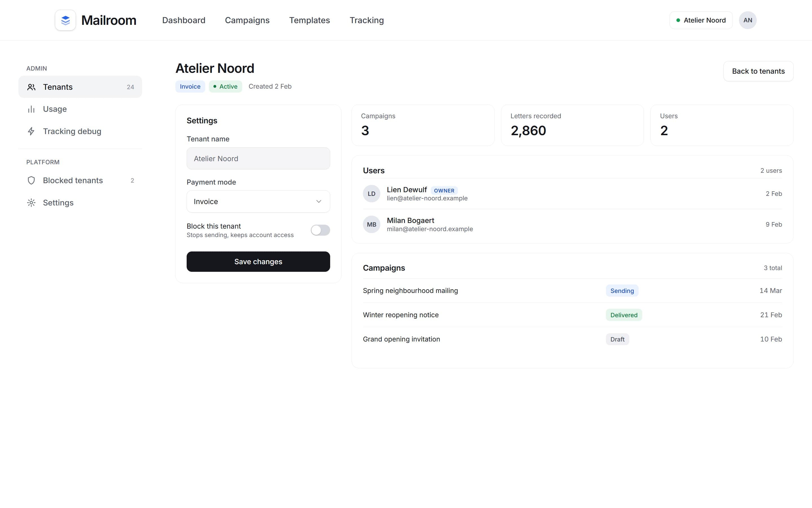This screenshot has height=508, width=812.
Task: Click the Sending status badge
Action: coord(622,291)
